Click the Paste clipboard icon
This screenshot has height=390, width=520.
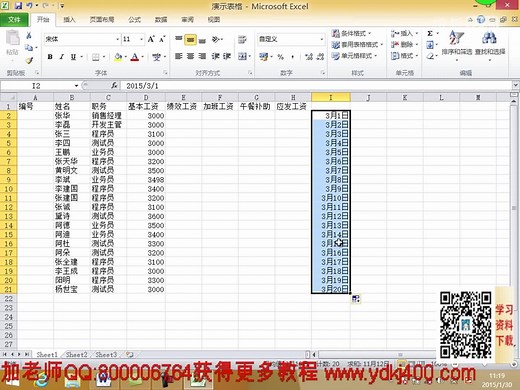point(12,38)
